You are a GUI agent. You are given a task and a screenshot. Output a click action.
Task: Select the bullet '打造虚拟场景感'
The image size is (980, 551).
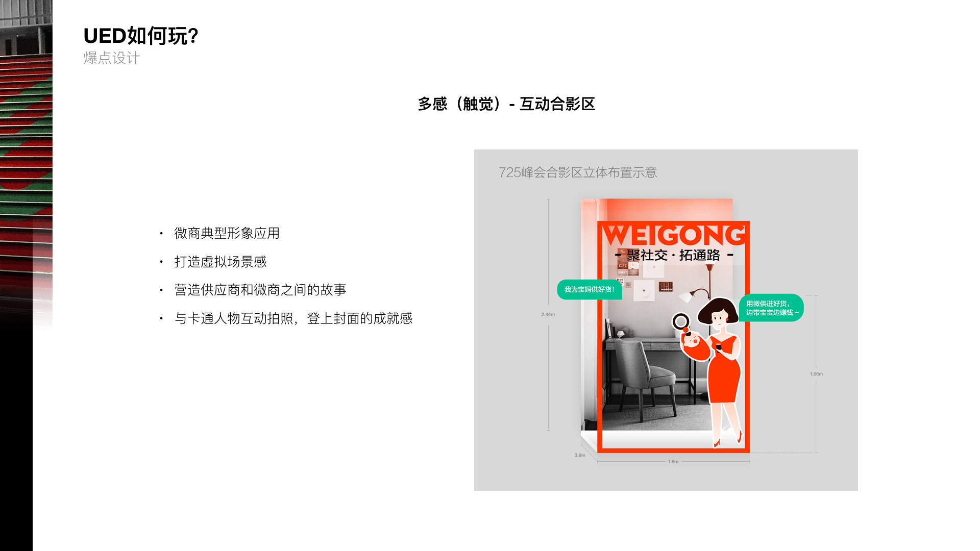coord(220,262)
